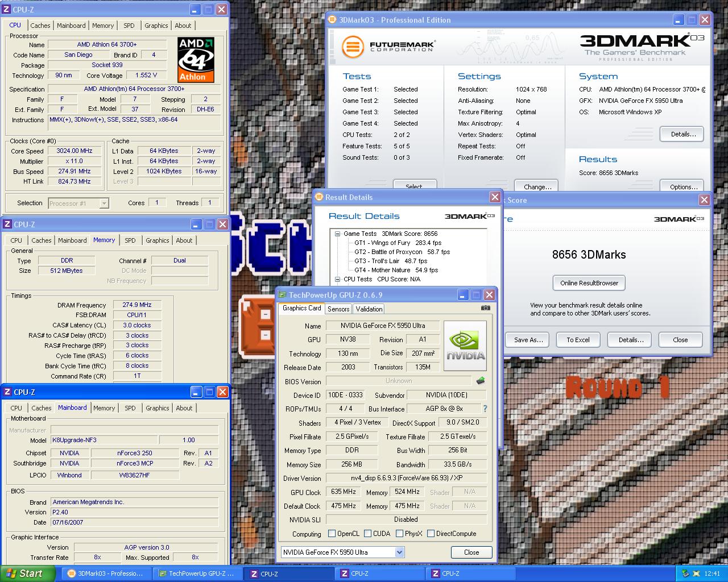Toggle the PhysX checkbox
The width and height of the screenshot is (728, 582).
click(x=400, y=534)
